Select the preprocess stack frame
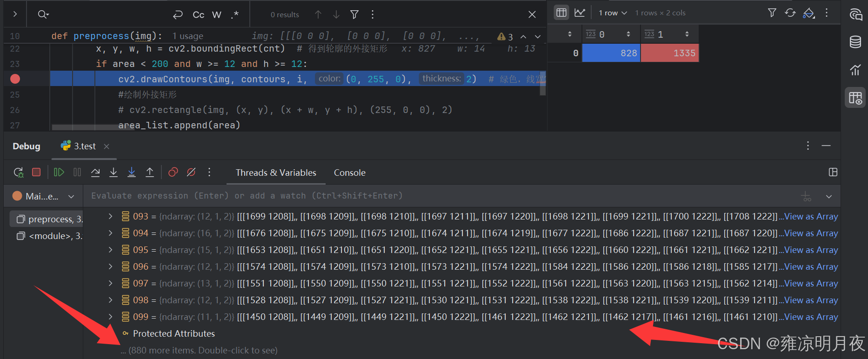This screenshot has height=359, width=868. point(47,219)
